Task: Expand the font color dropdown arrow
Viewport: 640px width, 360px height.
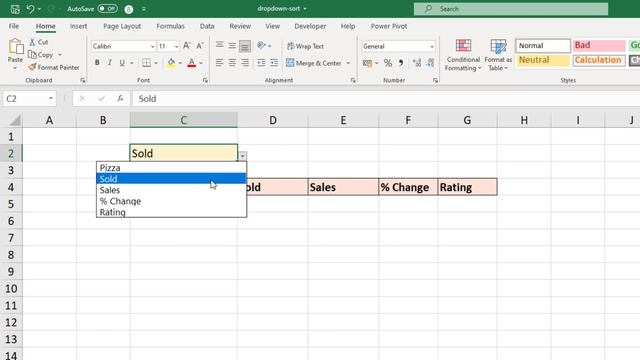Action: click(201, 63)
